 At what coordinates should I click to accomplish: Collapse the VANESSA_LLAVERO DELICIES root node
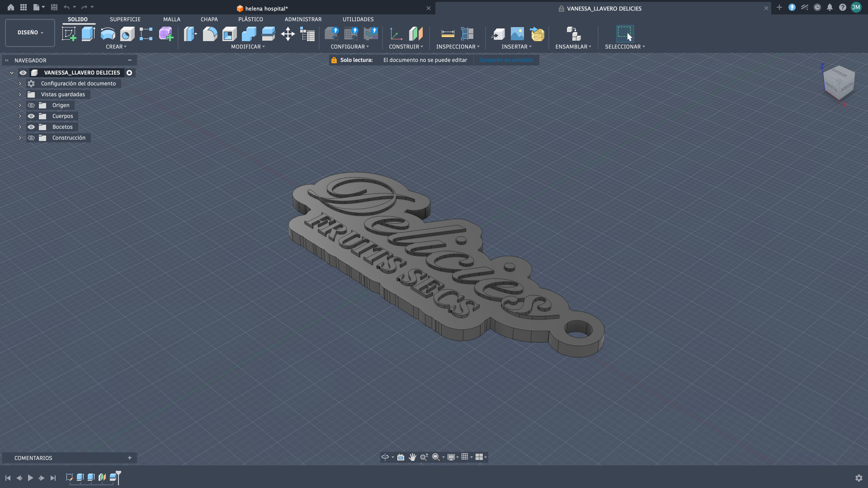12,73
